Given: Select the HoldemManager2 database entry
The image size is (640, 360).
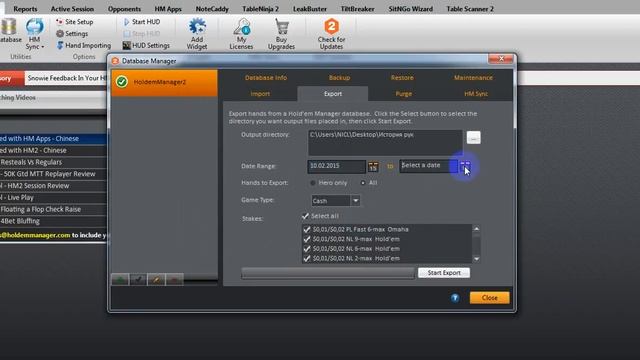Looking at the screenshot, I should click(x=164, y=82).
